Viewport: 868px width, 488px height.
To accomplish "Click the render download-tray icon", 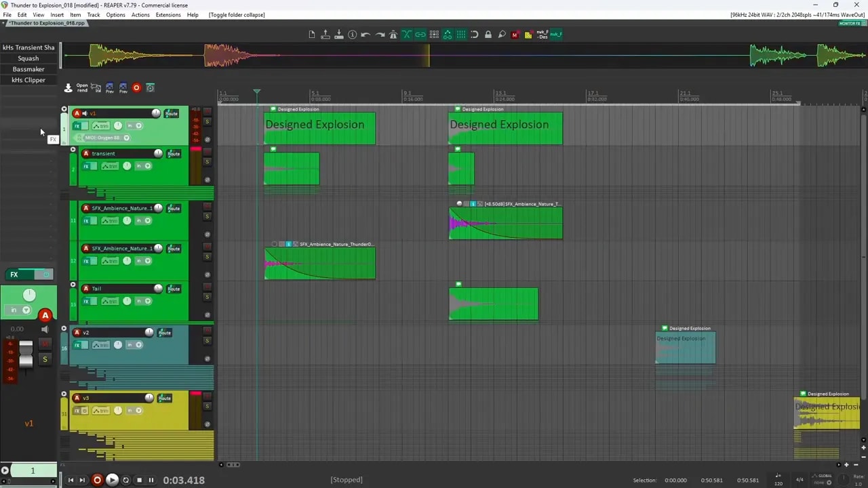I will pyautogui.click(x=68, y=87).
